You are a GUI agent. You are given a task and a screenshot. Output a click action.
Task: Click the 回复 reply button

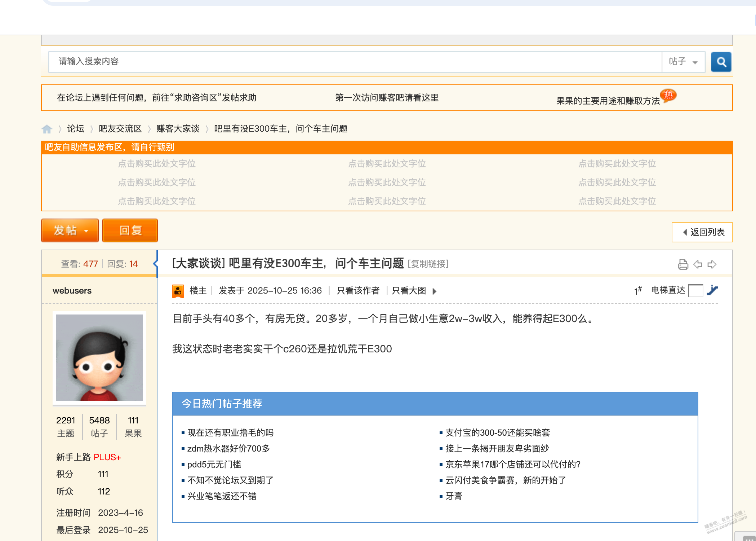tap(130, 230)
